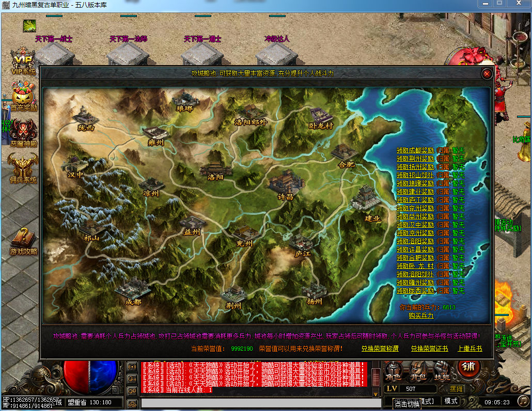Click the 冲级达人 statue pedestal
This screenshot has height=411, width=532.
tap(277, 54)
